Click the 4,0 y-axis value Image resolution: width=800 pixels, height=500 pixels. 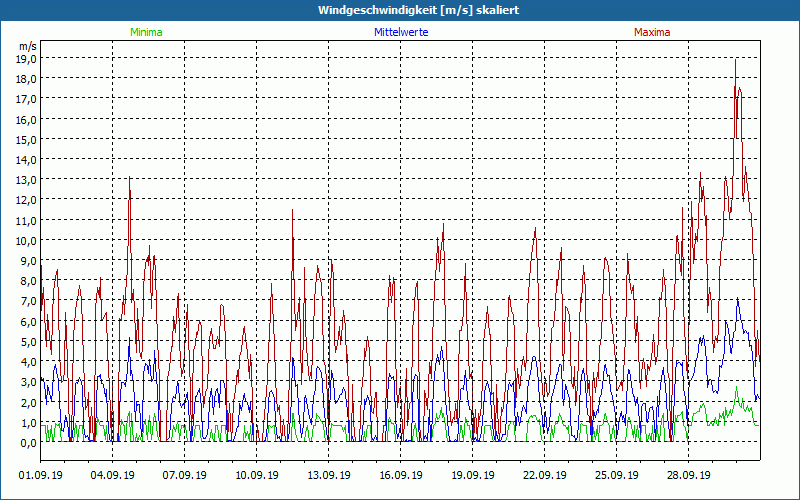coord(30,361)
